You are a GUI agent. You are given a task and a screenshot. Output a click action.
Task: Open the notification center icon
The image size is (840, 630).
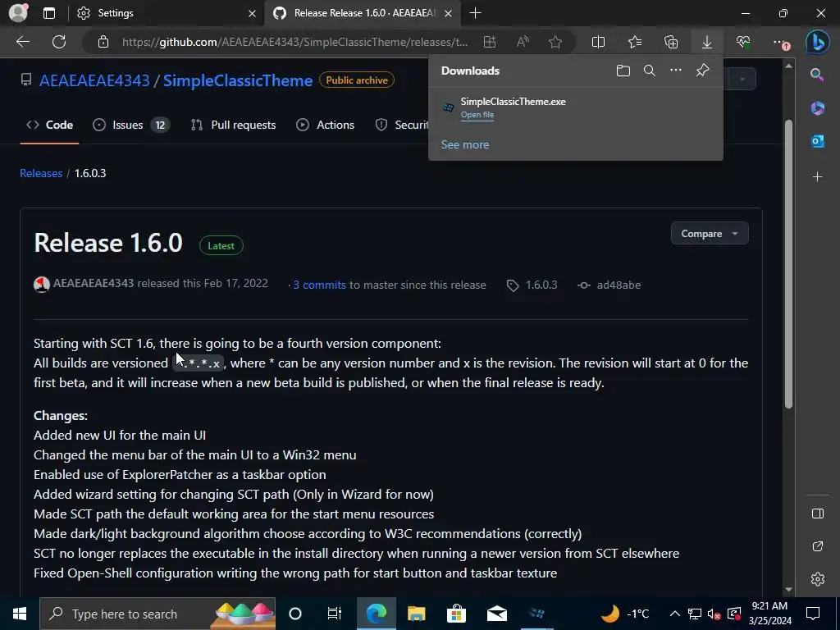point(813,614)
